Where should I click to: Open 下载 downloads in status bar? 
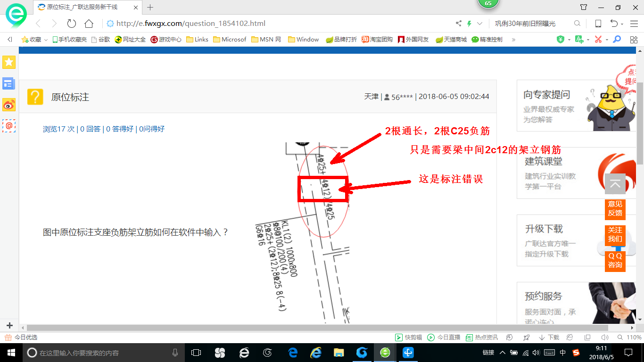tap(549, 337)
